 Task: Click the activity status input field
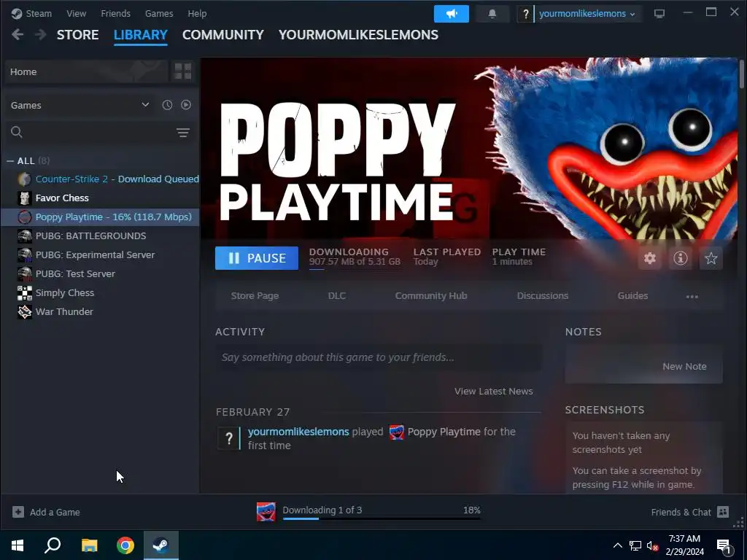(x=379, y=357)
